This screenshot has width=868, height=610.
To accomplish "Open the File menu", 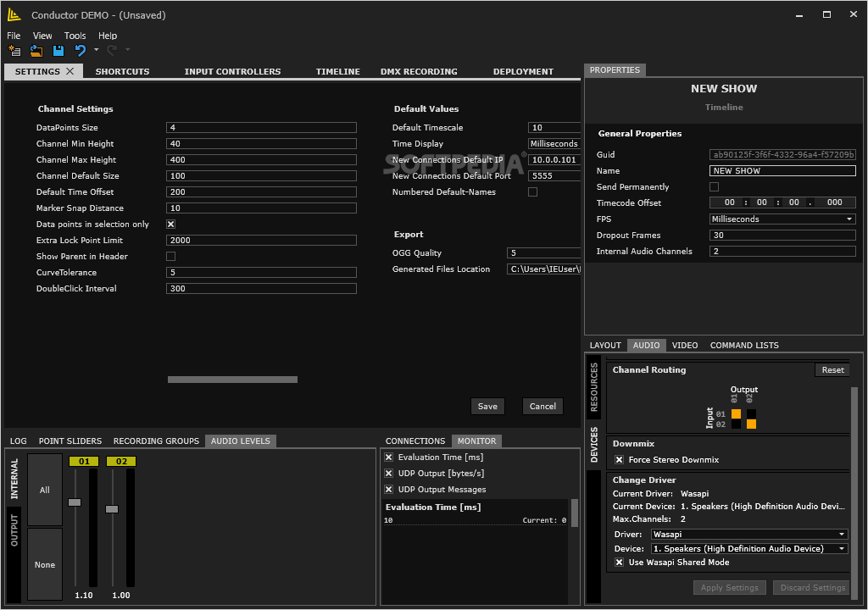I will click(x=14, y=36).
